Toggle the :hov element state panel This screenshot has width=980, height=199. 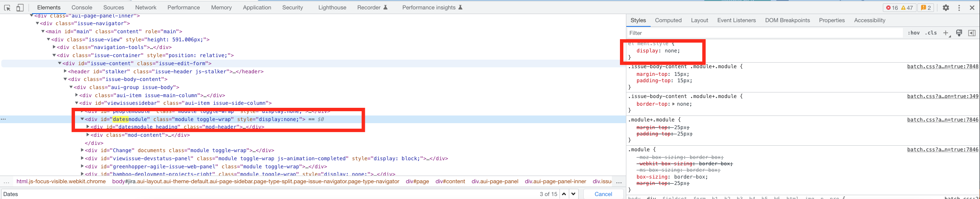tap(913, 33)
